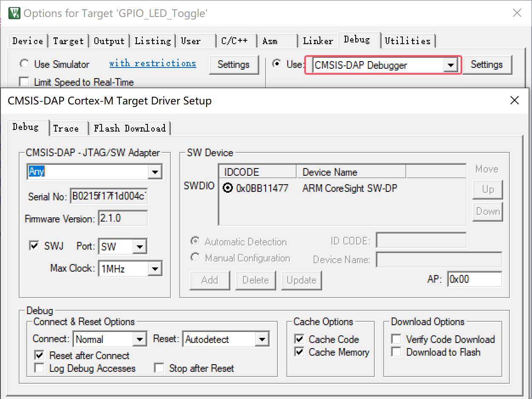Go to the Utilities tab
Image resolution: width=532 pixels, height=399 pixels.
pos(407,41)
